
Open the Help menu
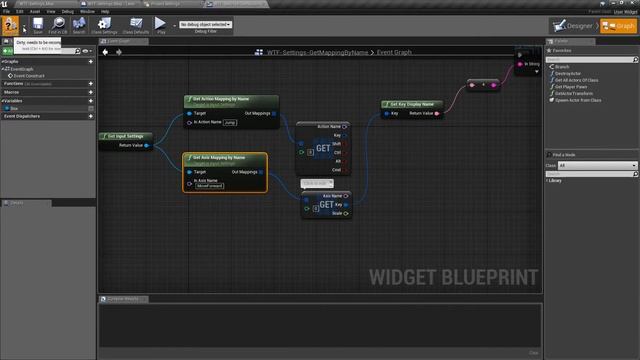[105, 11]
